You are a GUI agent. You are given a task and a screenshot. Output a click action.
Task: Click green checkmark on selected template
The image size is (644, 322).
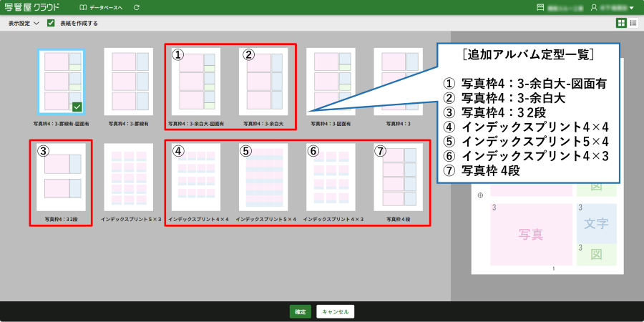77,107
